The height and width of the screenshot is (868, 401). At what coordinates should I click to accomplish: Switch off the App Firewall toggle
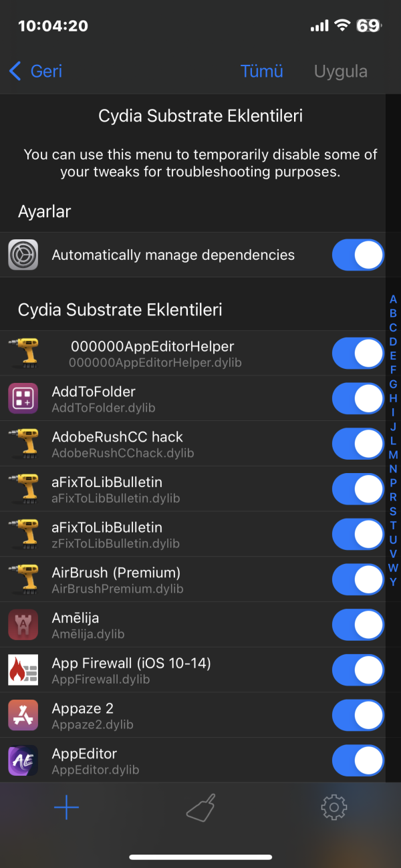(x=358, y=670)
